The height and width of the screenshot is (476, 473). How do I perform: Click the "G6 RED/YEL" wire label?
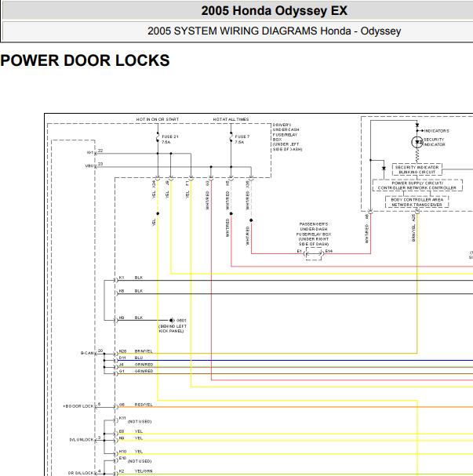(x=136, y=405)
